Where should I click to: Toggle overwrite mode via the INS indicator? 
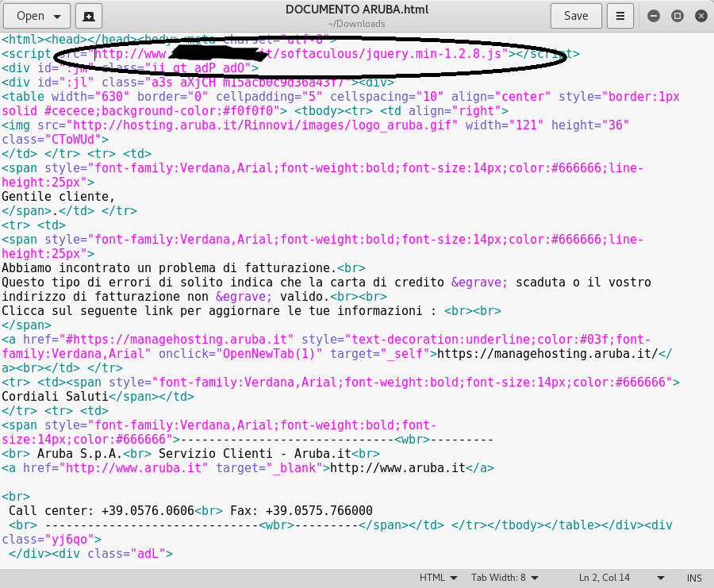pos(694,578)
